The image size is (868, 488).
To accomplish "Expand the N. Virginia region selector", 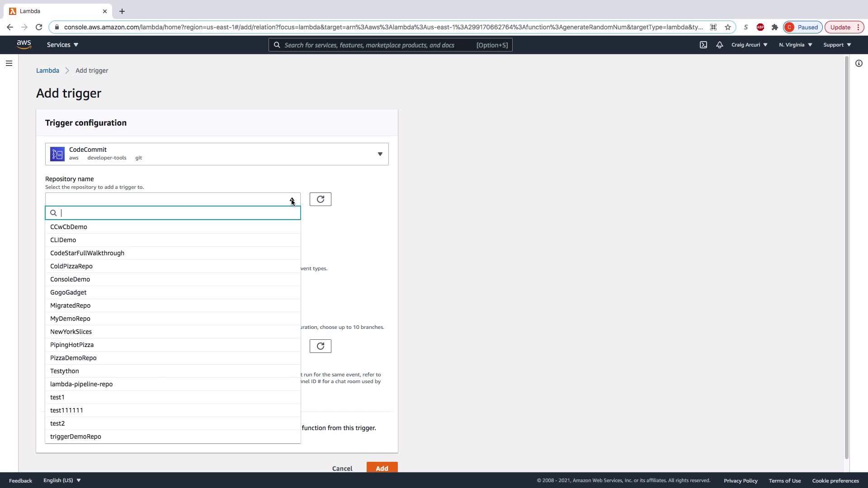I will 795,45.
